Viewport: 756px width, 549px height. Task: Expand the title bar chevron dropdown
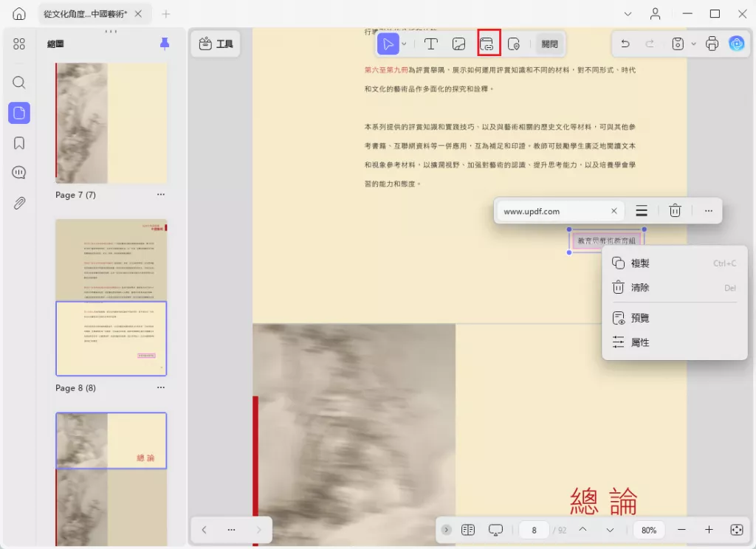tap(628, 14)
